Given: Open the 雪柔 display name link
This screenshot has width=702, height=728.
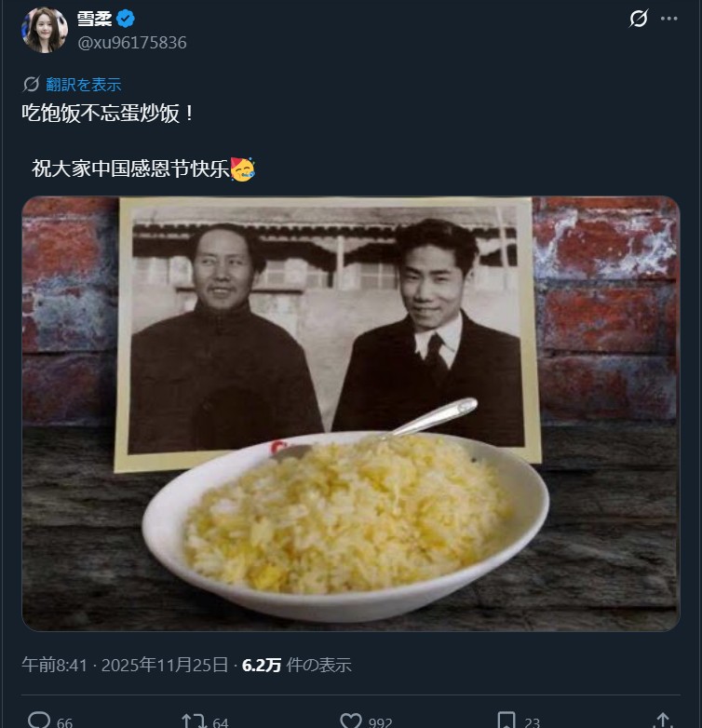Looking at the screenshot, I should click(95, 19).
